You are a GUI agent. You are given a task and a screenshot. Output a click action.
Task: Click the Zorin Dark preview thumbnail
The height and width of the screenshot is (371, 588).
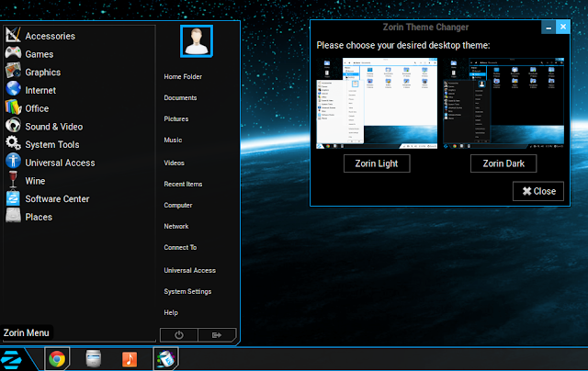tap(503, 104)
